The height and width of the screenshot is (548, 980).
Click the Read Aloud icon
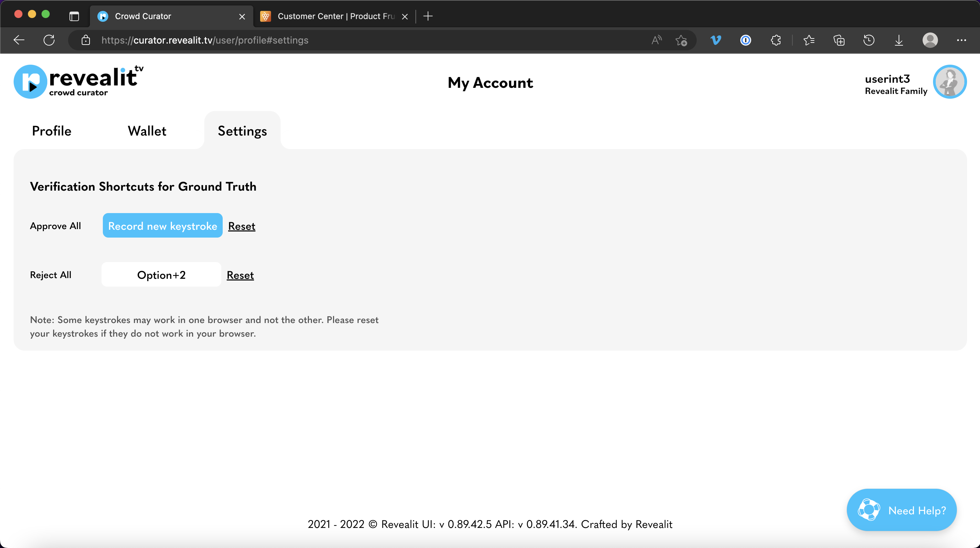tap(656, 40)
